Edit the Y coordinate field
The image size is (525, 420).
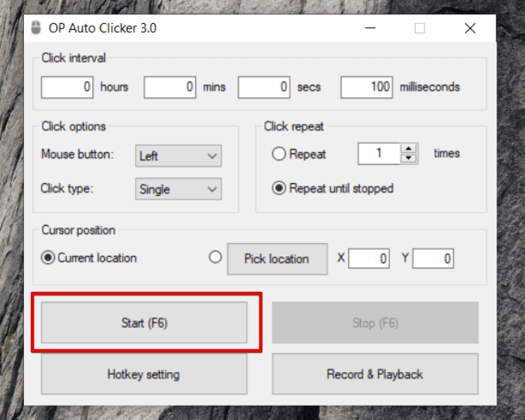click(x=433, y=259)
